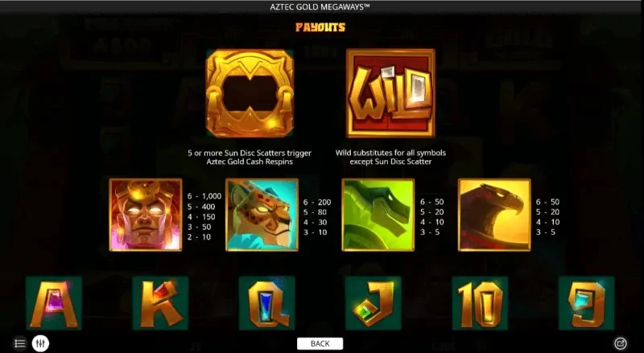Select the golden K card symbol
Viewport: 644px width, 353px height.
click(160, 303)
